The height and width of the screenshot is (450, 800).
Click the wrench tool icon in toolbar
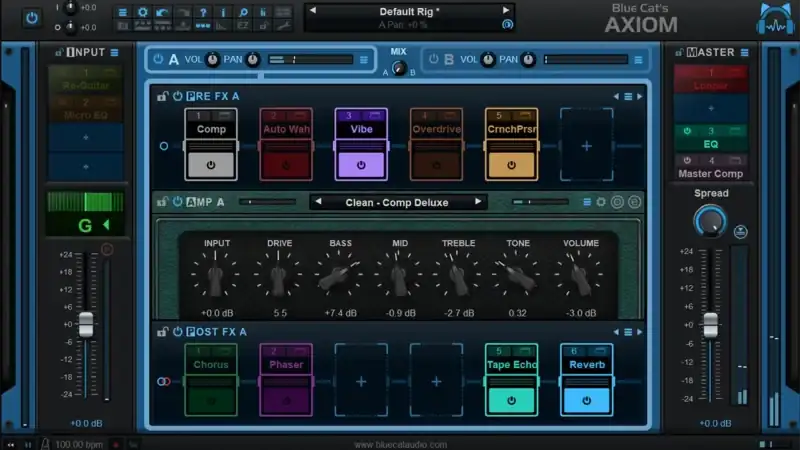click(284, 26)
